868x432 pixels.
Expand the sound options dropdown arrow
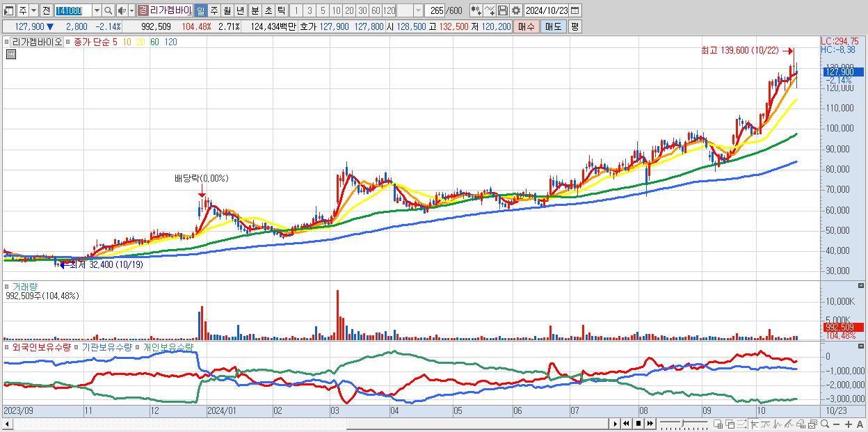(x=131, y=11)
